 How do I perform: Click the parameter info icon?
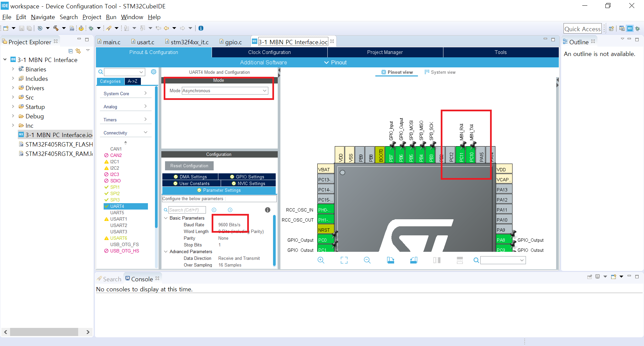point(268,210)
